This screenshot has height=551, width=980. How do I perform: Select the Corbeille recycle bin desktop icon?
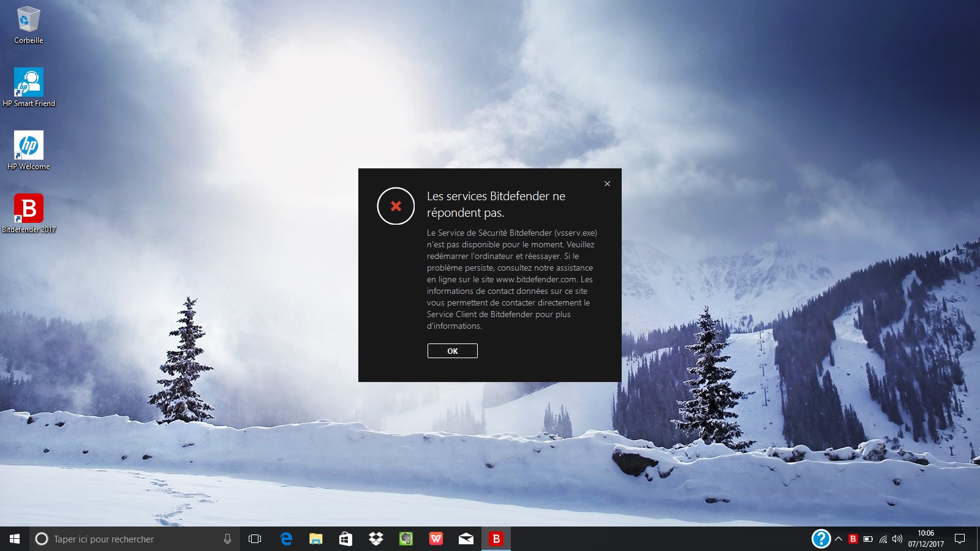tap(29, 25)
